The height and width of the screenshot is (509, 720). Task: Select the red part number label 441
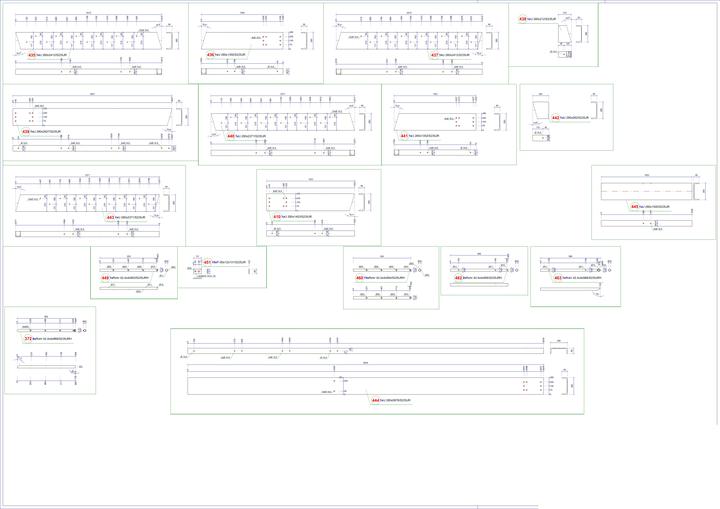click(404, 136)
